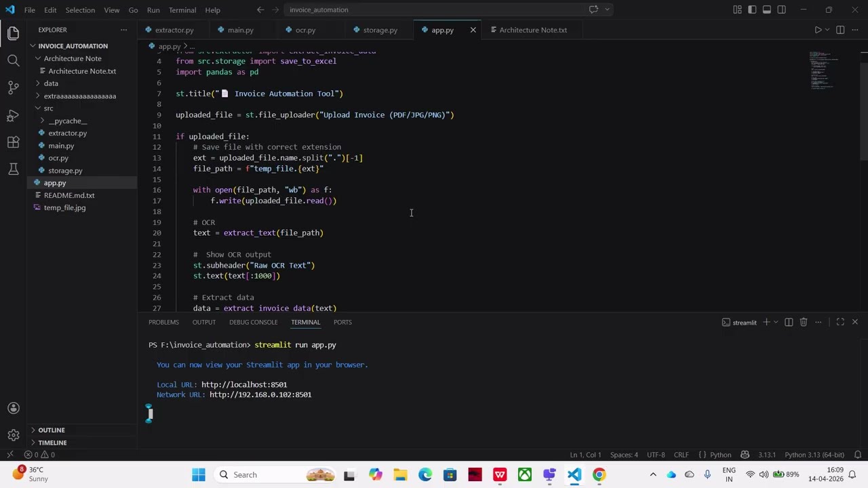Switch to the storage.py editor tab

coord(380,30)
